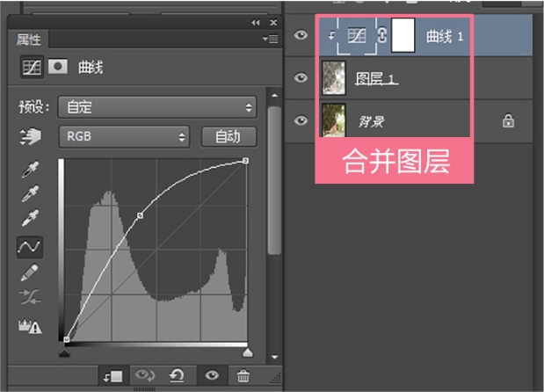The width and height of the screenshot is (544, 392).
Task: Select the 属性 panel tab
Action: point(28,40)
